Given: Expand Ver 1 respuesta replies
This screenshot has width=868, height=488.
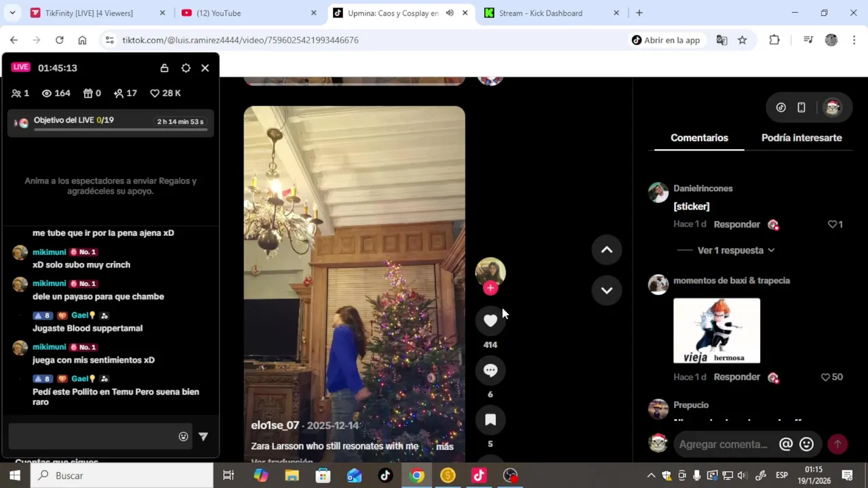Looking at the screenshot, I should (x=736, y=250).
